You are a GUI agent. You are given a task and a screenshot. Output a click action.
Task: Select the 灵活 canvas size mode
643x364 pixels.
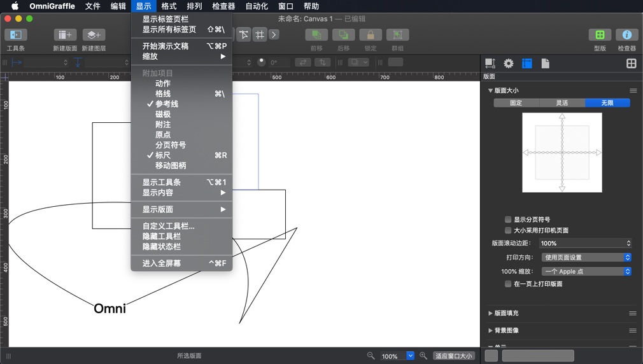coord(562,103)
